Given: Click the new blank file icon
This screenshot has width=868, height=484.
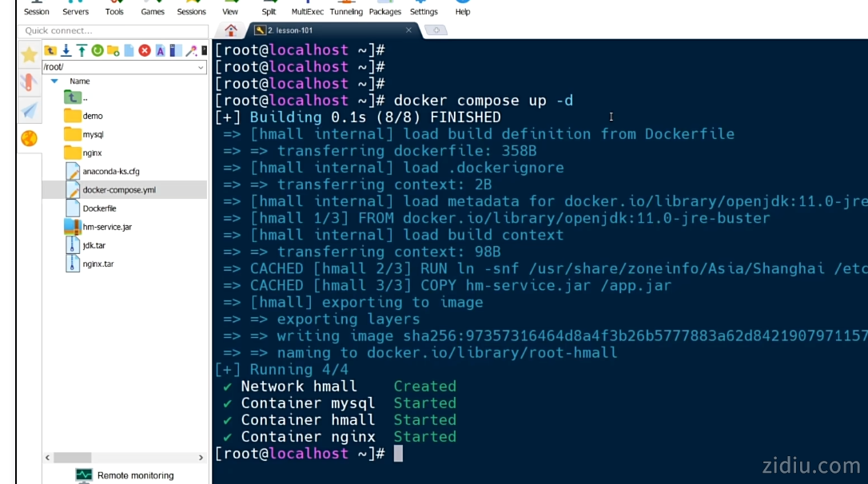Looking at the screenshot, I should 129,50.
